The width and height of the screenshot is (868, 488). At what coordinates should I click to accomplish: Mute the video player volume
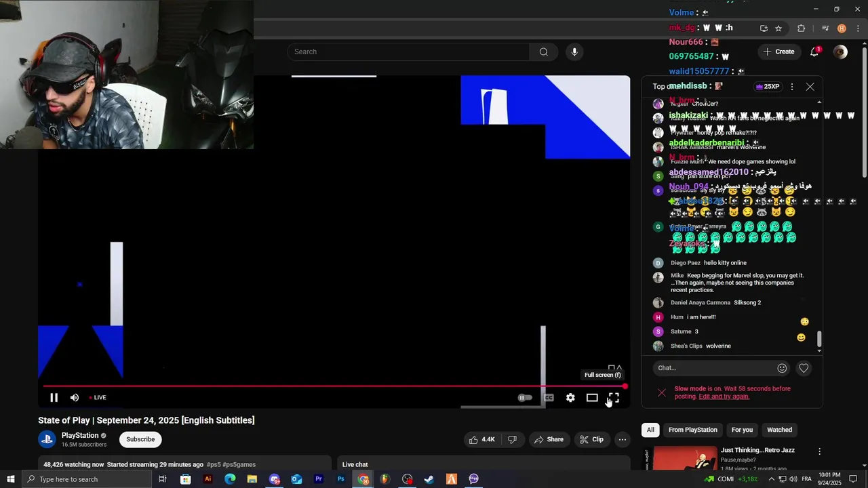[x=75, y=398]
